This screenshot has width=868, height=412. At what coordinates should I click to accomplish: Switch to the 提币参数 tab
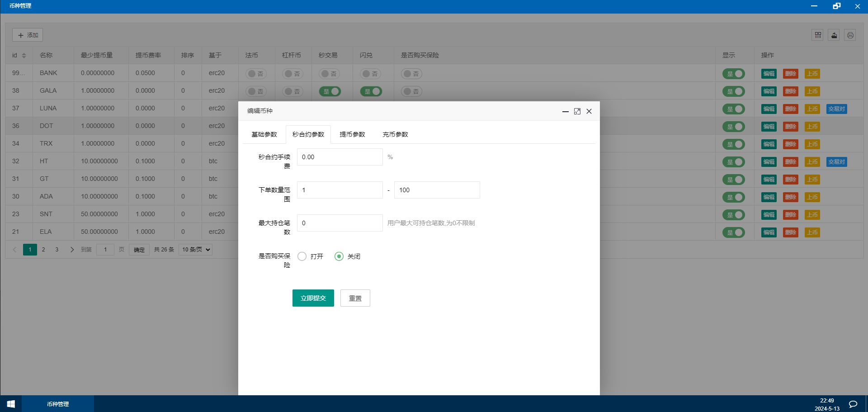[352, 134]
